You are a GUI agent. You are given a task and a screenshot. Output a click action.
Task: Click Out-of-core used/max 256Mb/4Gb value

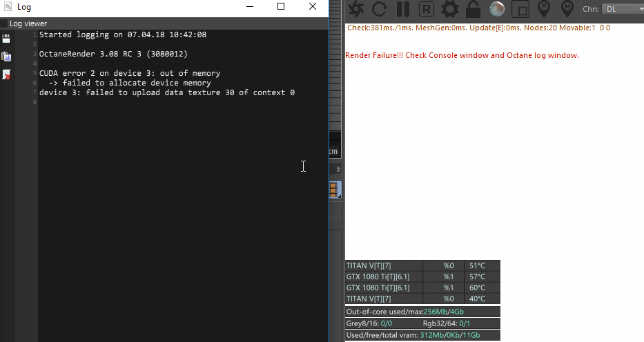[444, 312]
